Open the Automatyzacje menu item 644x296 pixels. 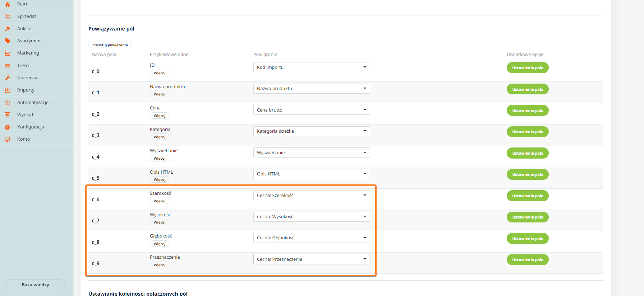(x=33, y=103)
